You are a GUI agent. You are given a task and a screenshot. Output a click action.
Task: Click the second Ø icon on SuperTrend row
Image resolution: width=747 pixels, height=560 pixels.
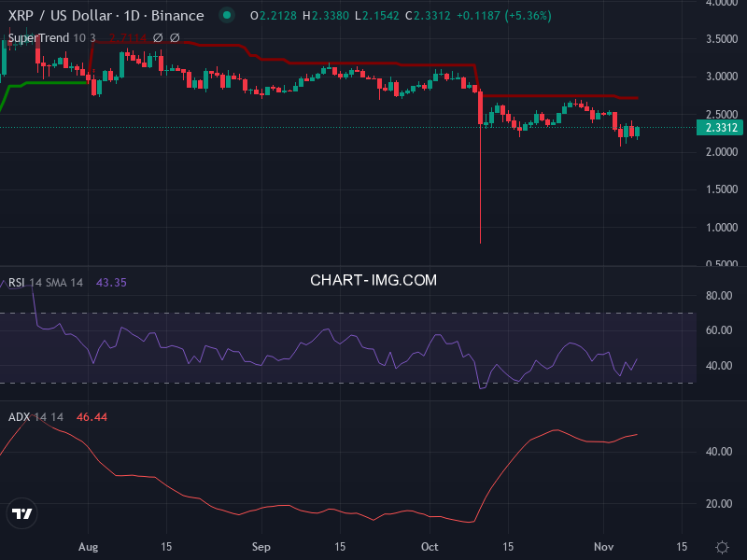tap(174, 39)
